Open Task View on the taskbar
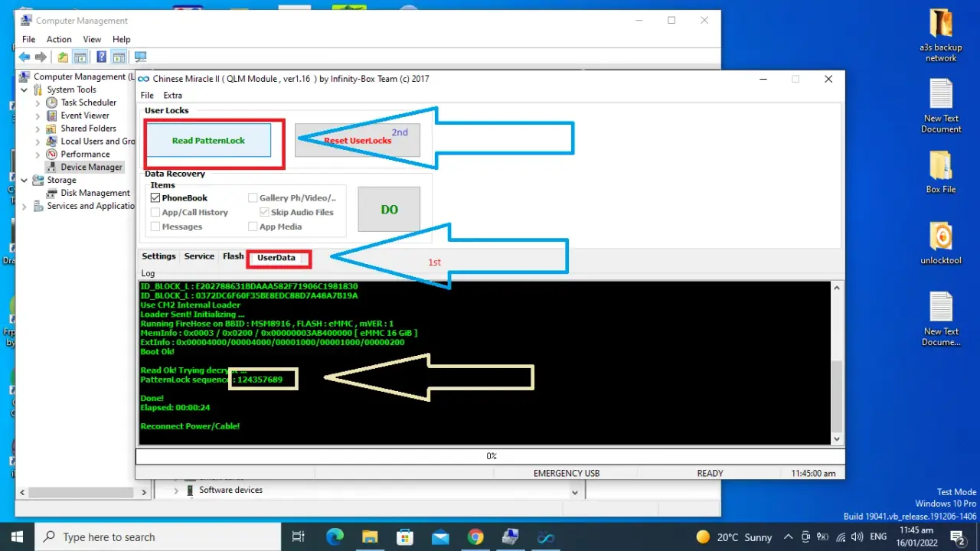This screenshot has width=980, height=551. click(299, 537)
